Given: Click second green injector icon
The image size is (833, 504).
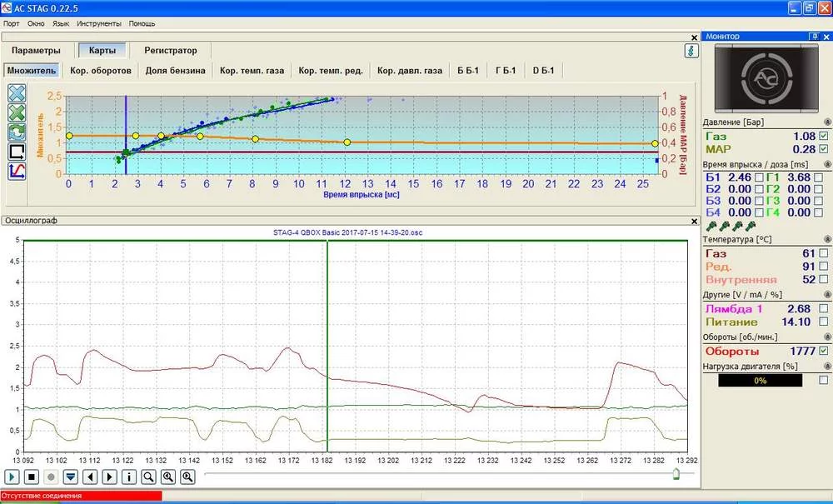Looking at the screenshot, I should click(725, 227).
